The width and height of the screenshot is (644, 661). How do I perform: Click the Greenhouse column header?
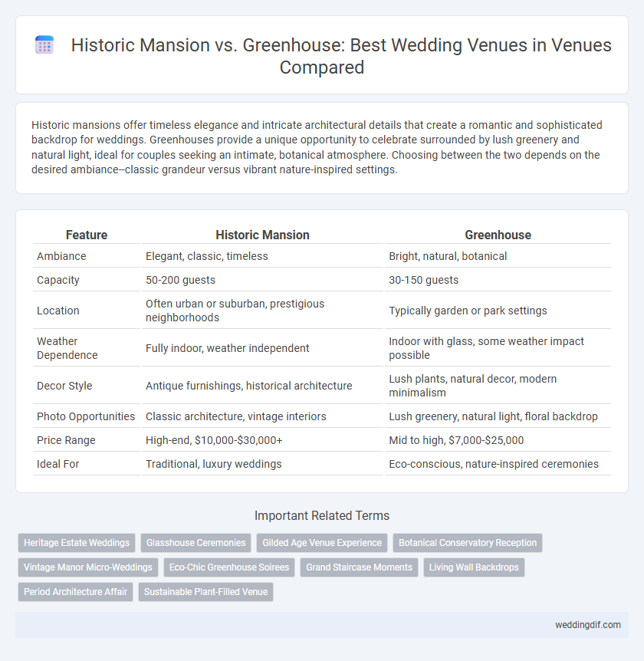(x=498, y=235)
